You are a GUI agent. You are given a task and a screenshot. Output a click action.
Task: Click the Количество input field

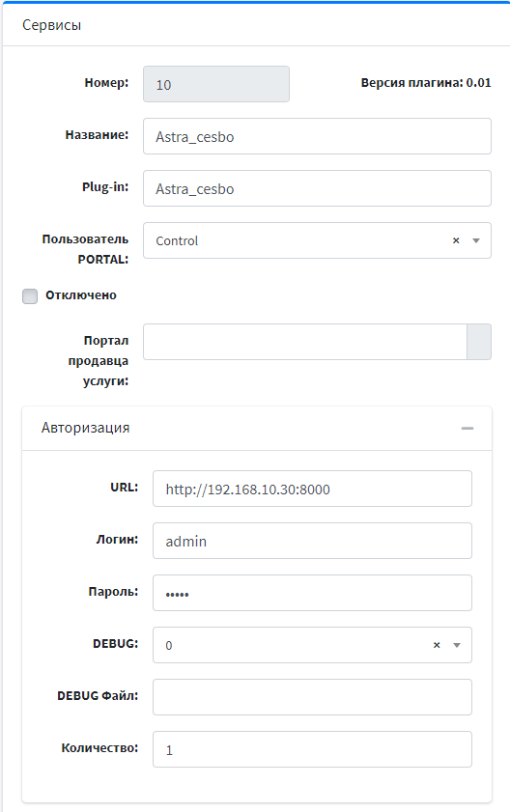(312, 749)
